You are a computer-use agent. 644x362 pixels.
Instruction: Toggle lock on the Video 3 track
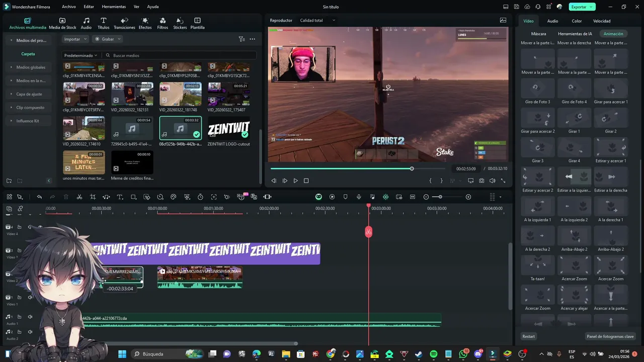click(x=19, y=250)
